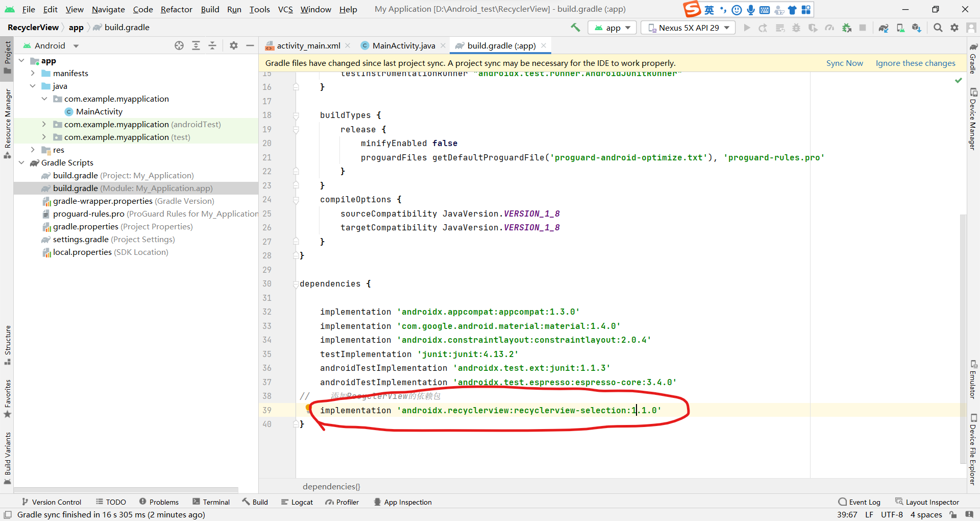Click Ignore these changes
The image size is (980, 521).
[x=915, y=63]
